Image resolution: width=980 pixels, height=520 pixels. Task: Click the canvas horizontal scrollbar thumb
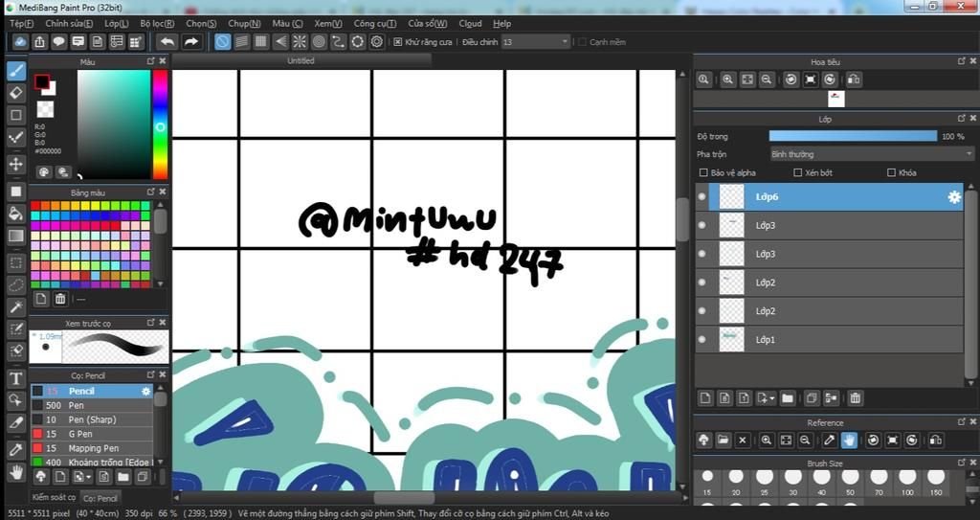pyautogui.click(x=405, y=498)
